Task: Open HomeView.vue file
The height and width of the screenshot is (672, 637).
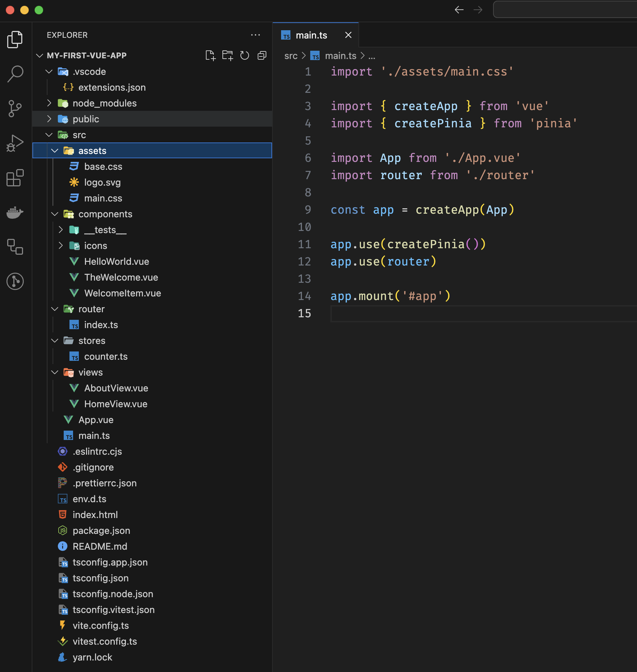Action: [152, 404]
